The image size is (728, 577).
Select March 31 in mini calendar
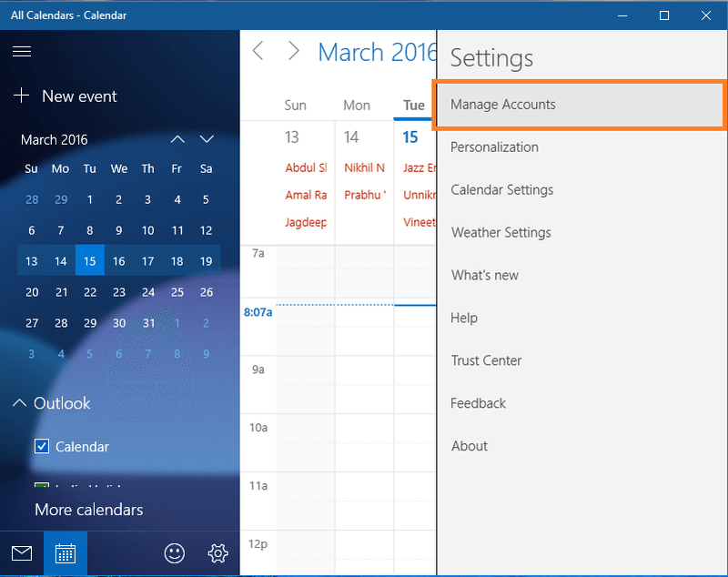(148, 322)
